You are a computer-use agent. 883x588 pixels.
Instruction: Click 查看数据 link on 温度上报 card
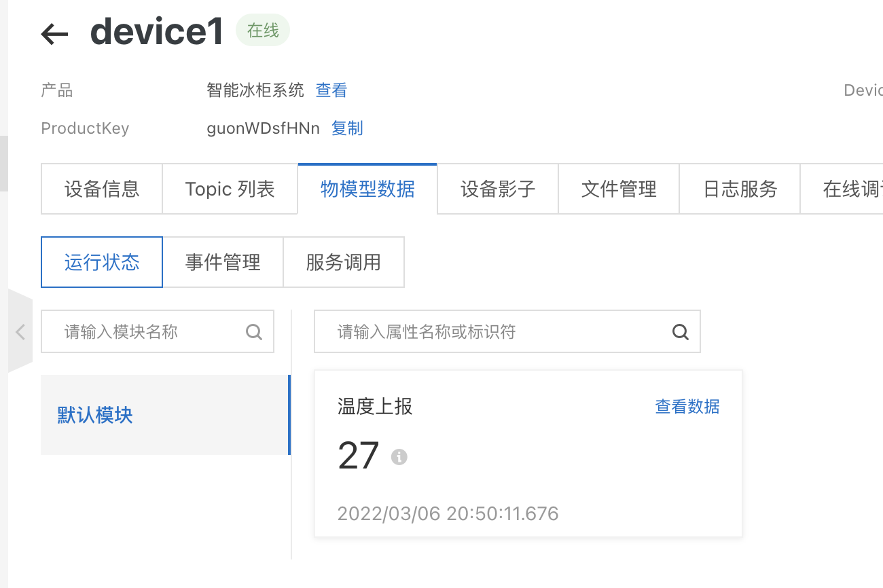687,407
